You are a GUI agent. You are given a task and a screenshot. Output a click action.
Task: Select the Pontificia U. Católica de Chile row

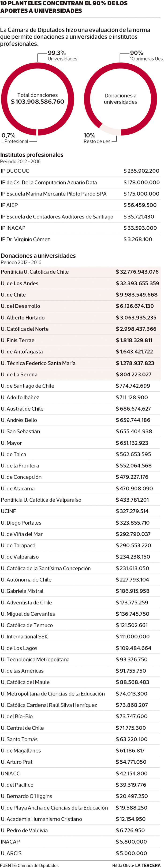(x=80, y=272)
